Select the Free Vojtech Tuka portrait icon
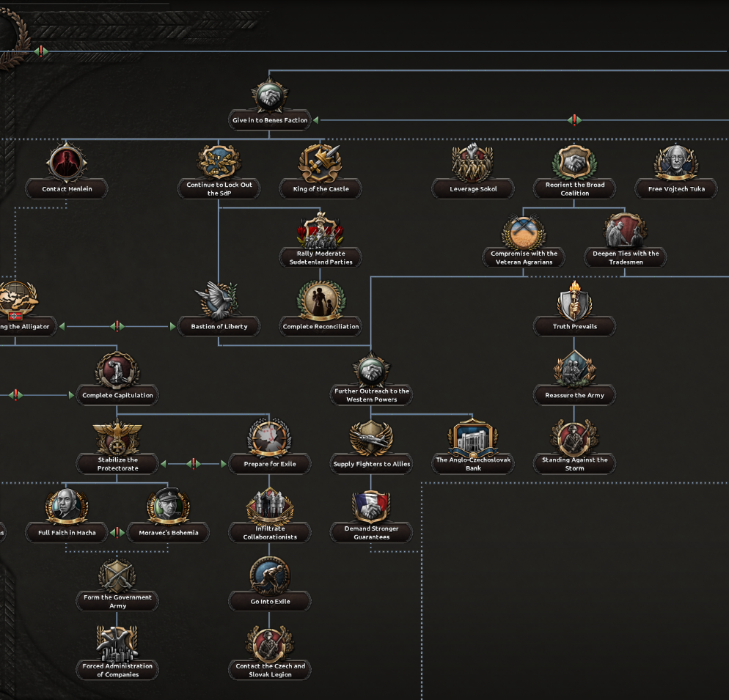 click(x=675, y=163)
